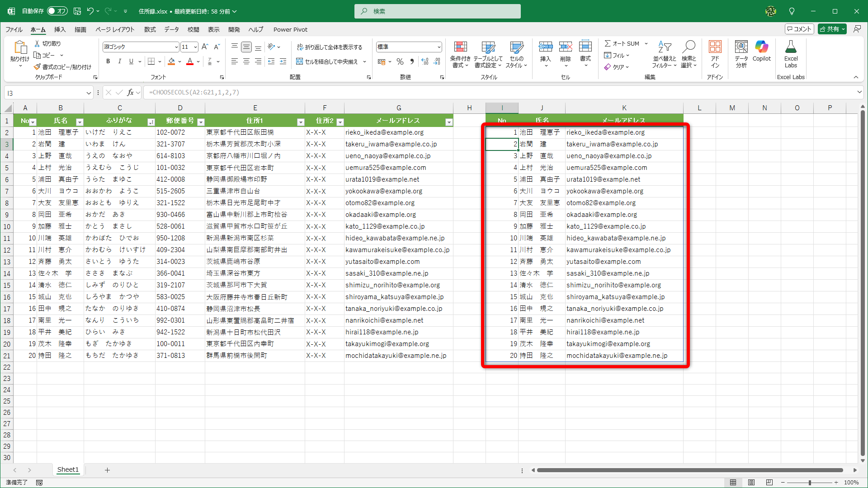Image resolution: width=868 pixels, height=488 pixels.
Task: Click the Excel Labs flask icon
Action: point(791,47)
